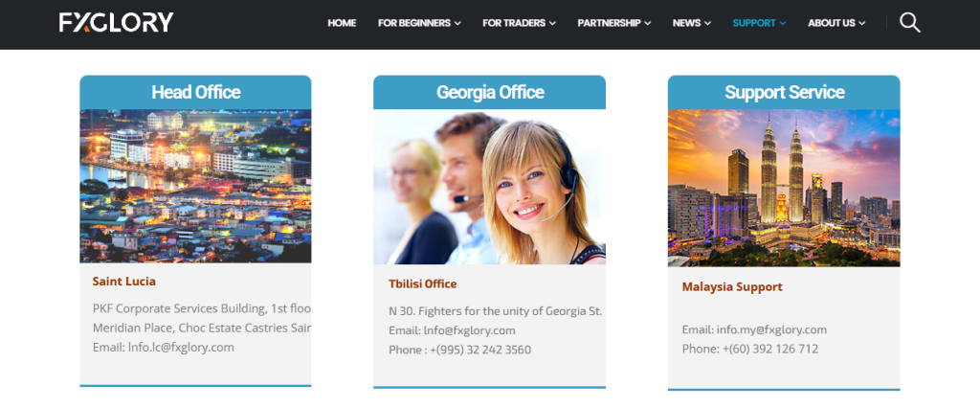Image resolution: width=980 pixels, height=408 pixels.
Task: Click the Head Office card header
Action: (195, 93)
